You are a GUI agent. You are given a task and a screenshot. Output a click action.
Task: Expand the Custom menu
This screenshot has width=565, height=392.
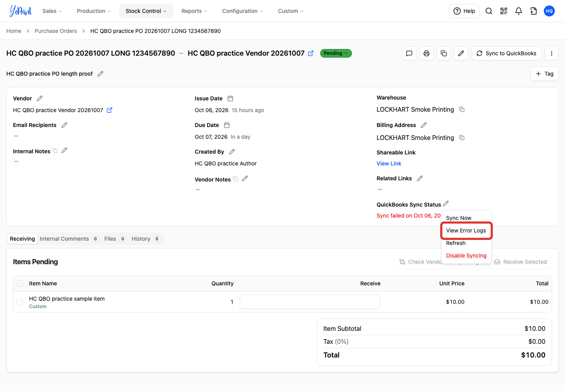click(x=291, y=11)
